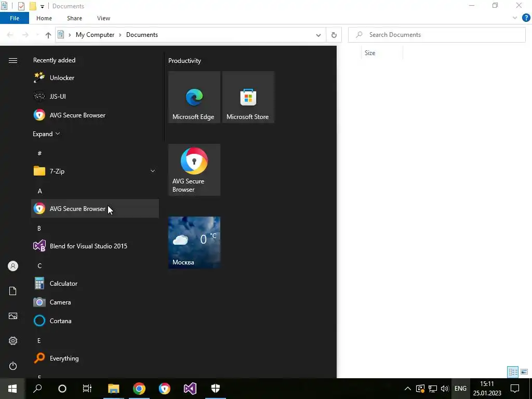Expand the ribbon with the chevron
This screenshot has height=399, width=532.
(x=515, y=18)
